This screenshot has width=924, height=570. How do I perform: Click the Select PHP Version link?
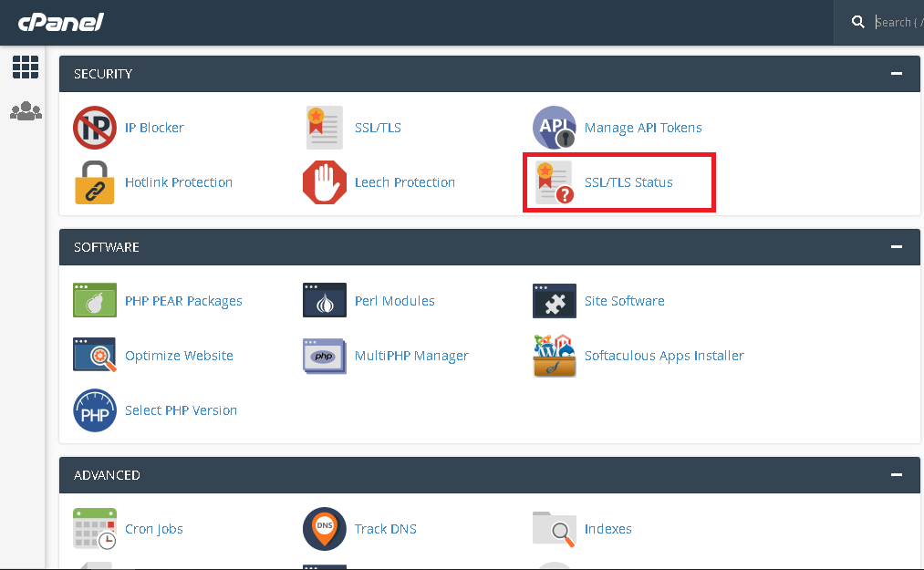tap(181, 410)
